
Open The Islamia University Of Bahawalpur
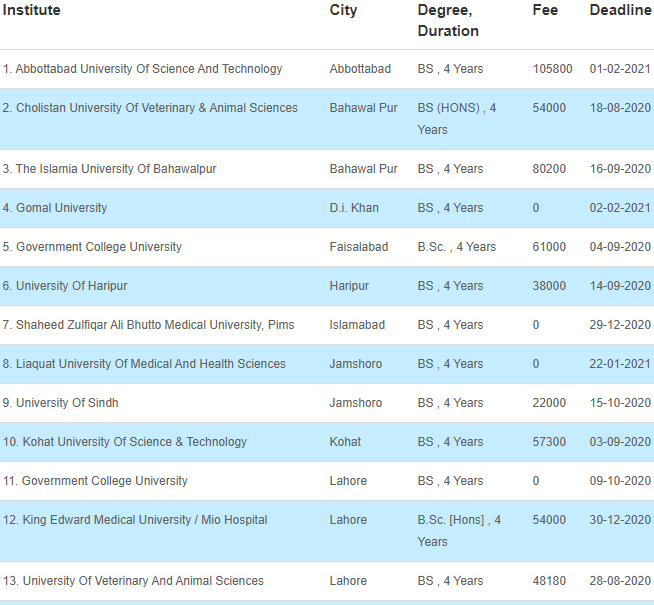click(109, 169)
